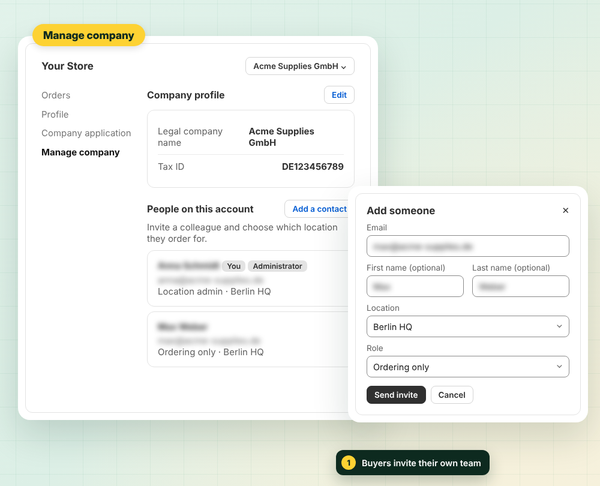Click the Add someone dialog title
The image size is (600, 486).
click(x=401, y=211)
